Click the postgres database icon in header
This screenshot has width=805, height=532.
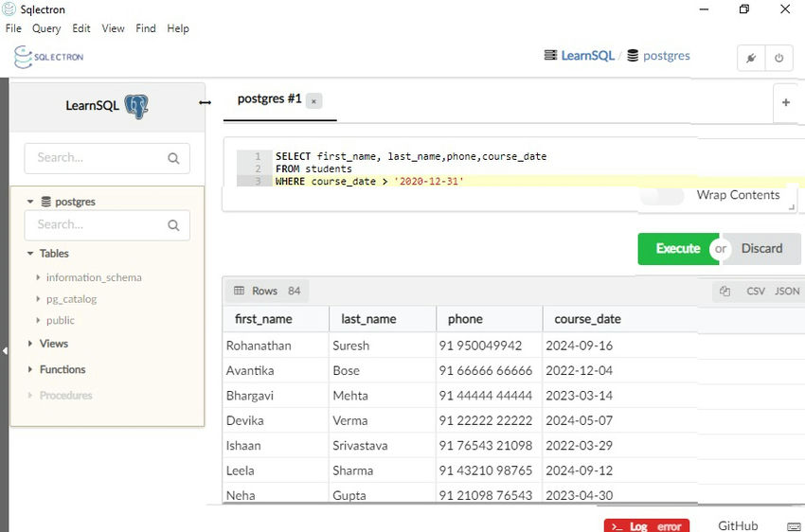pos(633,56)
